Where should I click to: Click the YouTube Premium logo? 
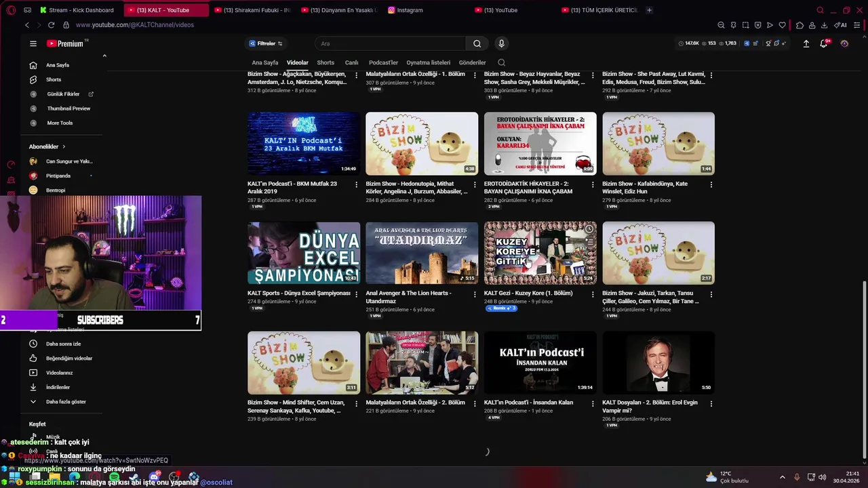point(65,43)
